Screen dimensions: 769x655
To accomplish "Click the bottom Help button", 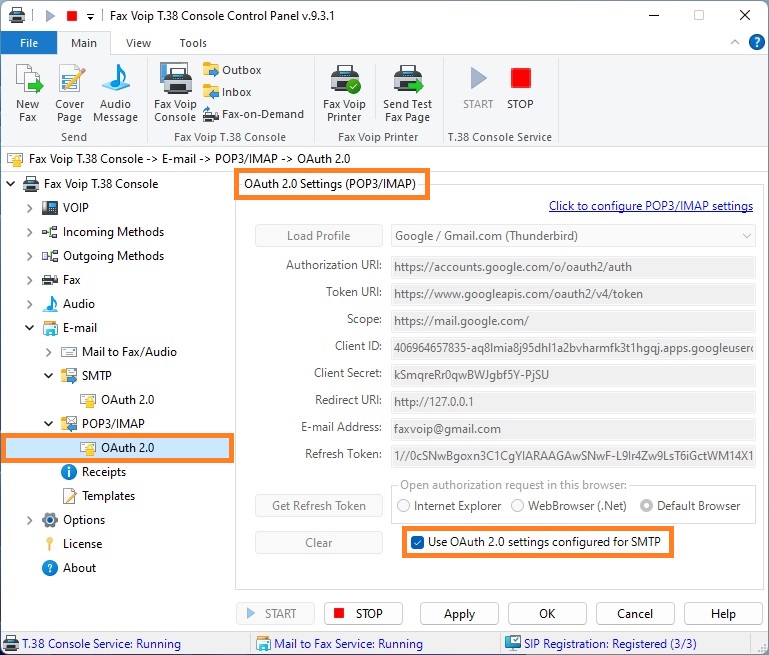I will tap(723, 614).
